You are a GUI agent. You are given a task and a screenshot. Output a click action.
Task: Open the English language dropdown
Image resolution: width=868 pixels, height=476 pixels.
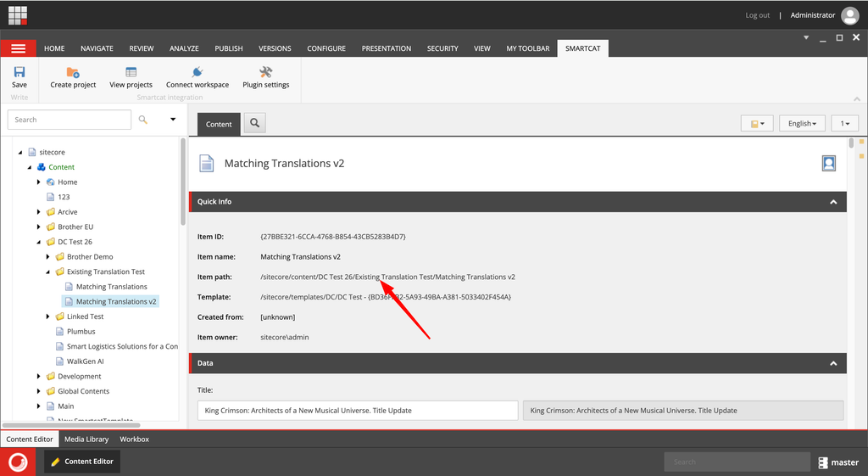(x=802, y=124)
